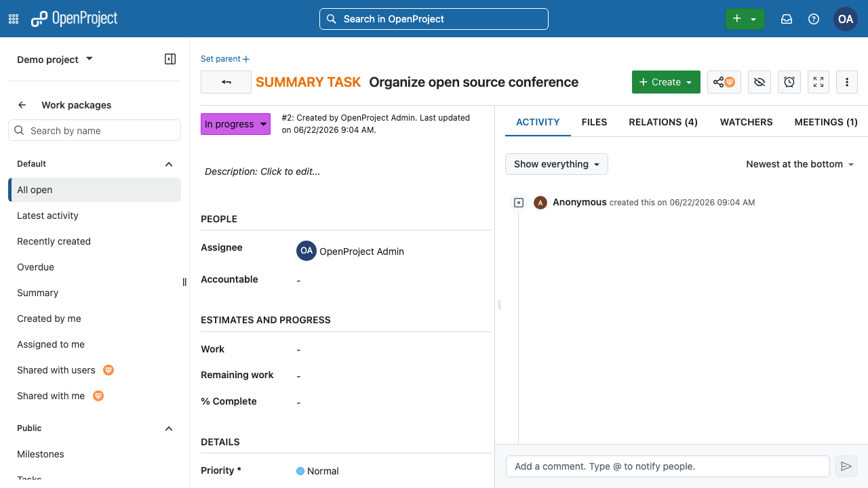Image resolution: width=868 pixels, height=488 pixels.
Task: Switch to the Files tab
Action: [x=594, y=122]
